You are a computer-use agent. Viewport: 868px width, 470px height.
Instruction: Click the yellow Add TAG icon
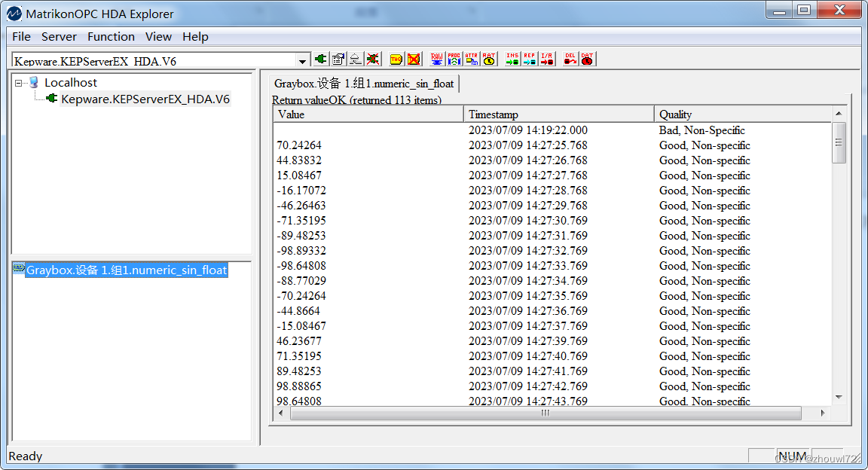396,60
